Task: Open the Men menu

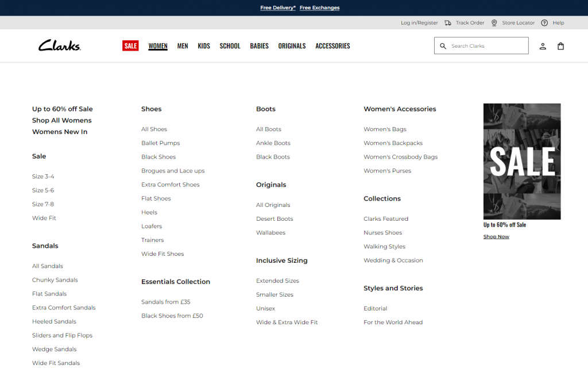Action: tap(183, 46)
